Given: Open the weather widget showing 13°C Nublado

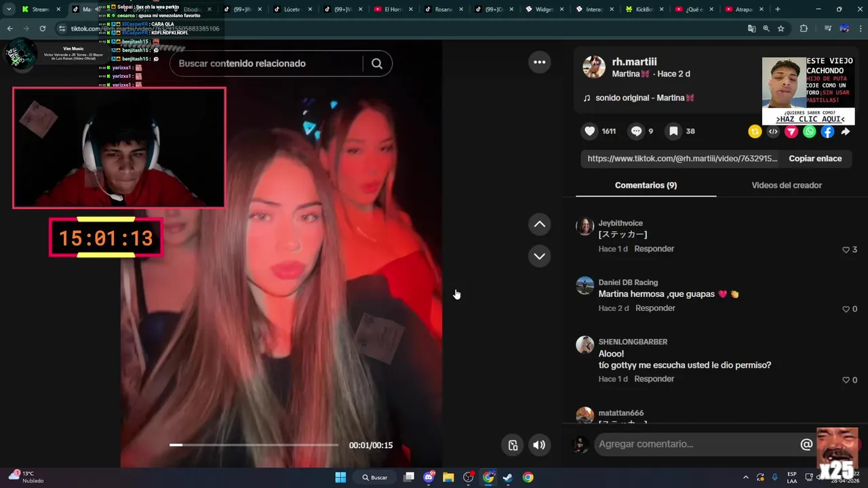Looking at the screenshot, I should (26, 476).
